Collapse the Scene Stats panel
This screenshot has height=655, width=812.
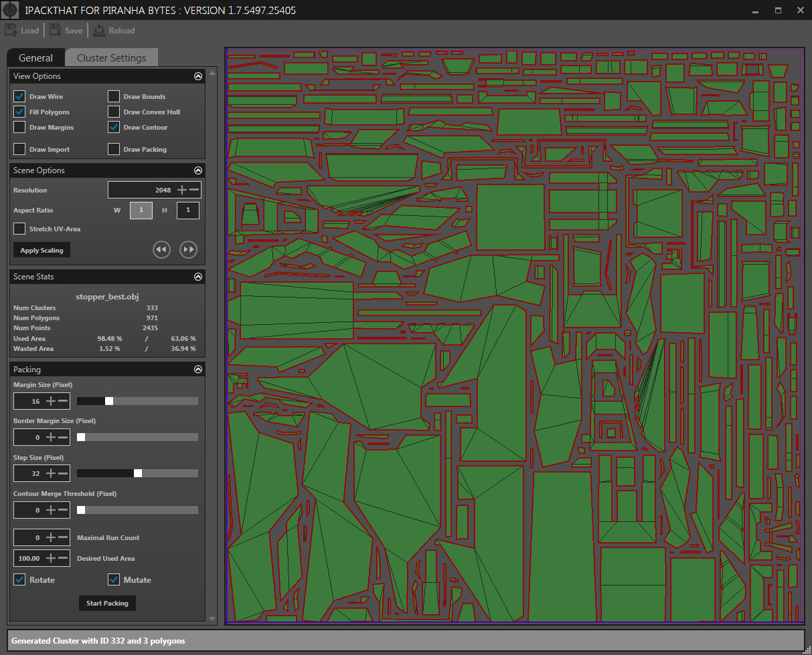point(197,276)
